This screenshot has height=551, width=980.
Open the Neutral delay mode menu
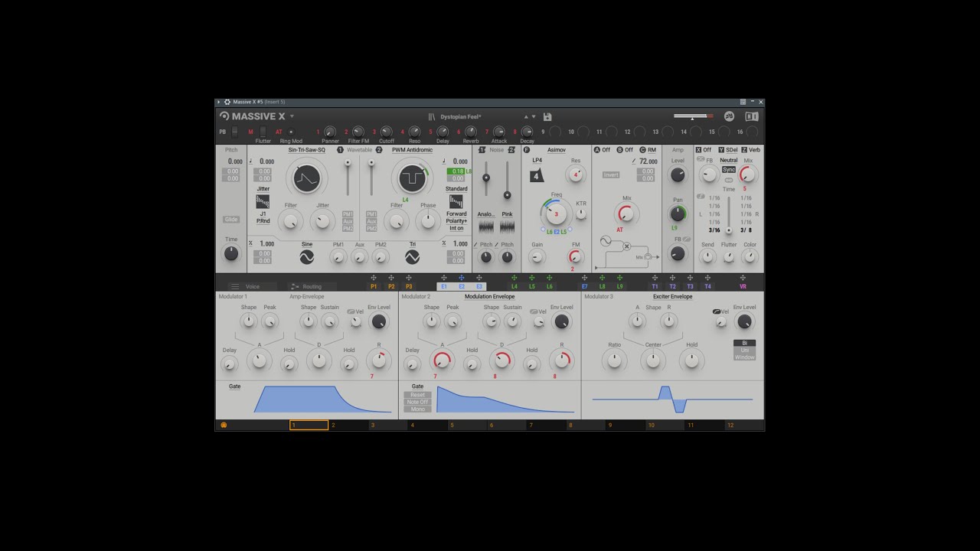[729, 161]
